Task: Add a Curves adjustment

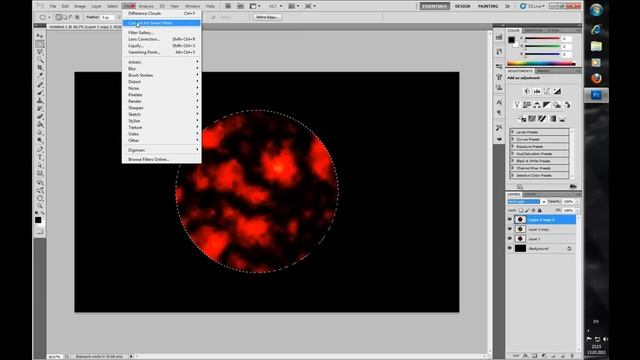Action: click(x=547, y=91)
